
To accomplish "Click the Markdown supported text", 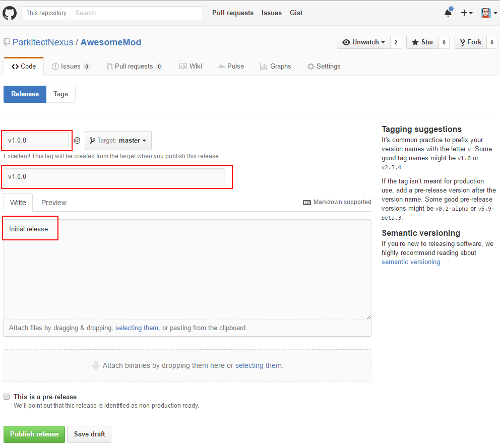I will point(342,202).
